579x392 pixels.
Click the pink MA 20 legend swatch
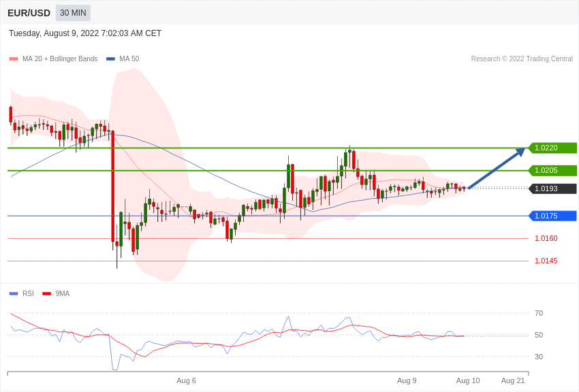(14, 59)
